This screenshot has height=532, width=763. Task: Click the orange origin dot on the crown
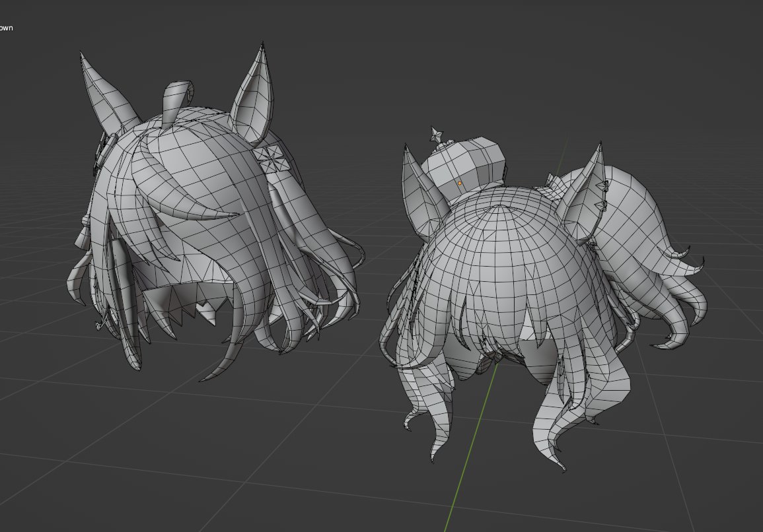click(459, 183)
